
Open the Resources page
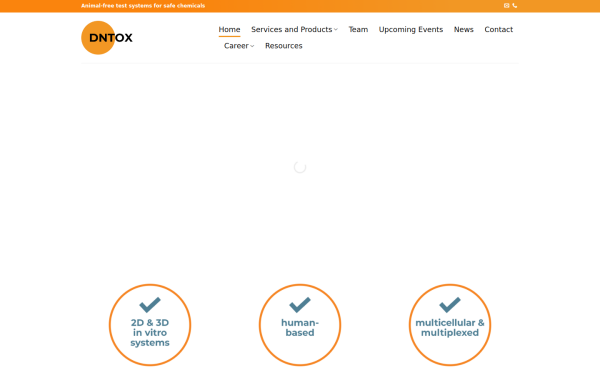[284, 46]
